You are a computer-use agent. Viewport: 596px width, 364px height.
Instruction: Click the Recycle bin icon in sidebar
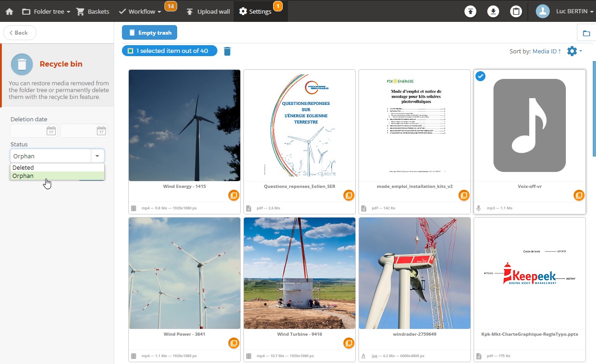(22, 64)
